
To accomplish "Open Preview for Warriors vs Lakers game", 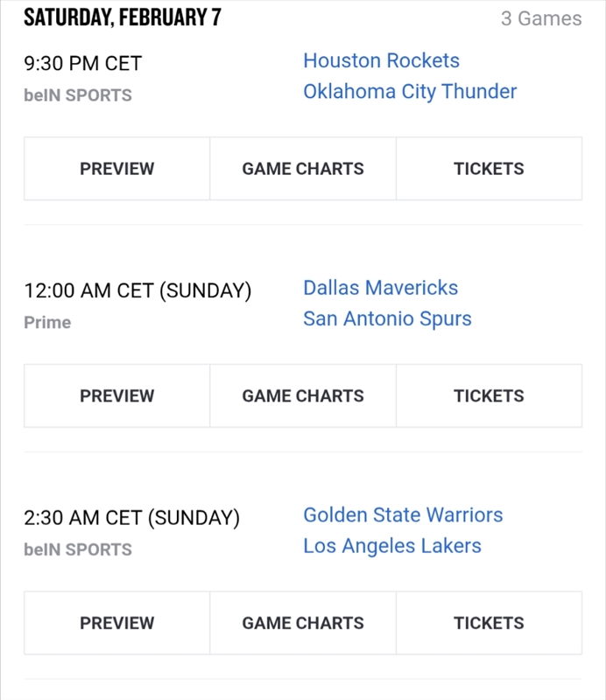I will (x=116, y=623).
